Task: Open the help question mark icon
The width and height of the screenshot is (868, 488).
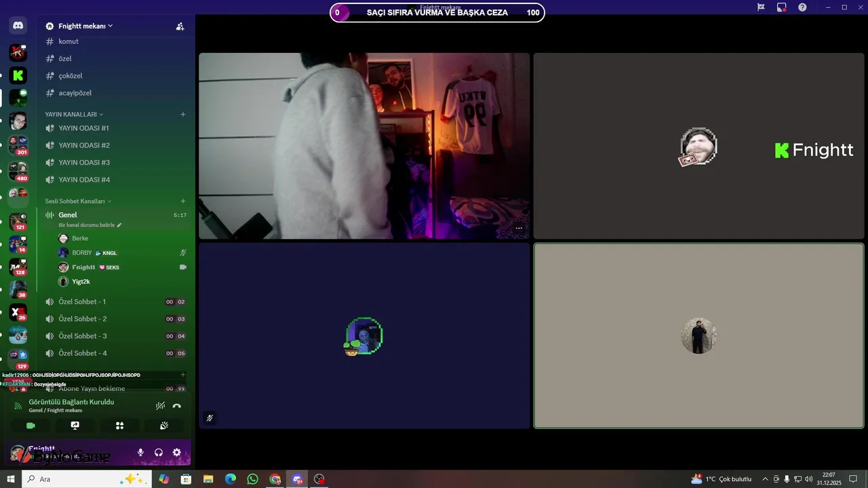Action: (802, 7)
